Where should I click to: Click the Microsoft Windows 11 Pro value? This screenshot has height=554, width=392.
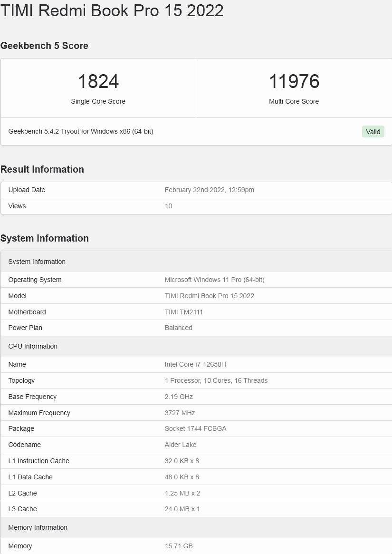pyautogui.click(x=214, y=280)
